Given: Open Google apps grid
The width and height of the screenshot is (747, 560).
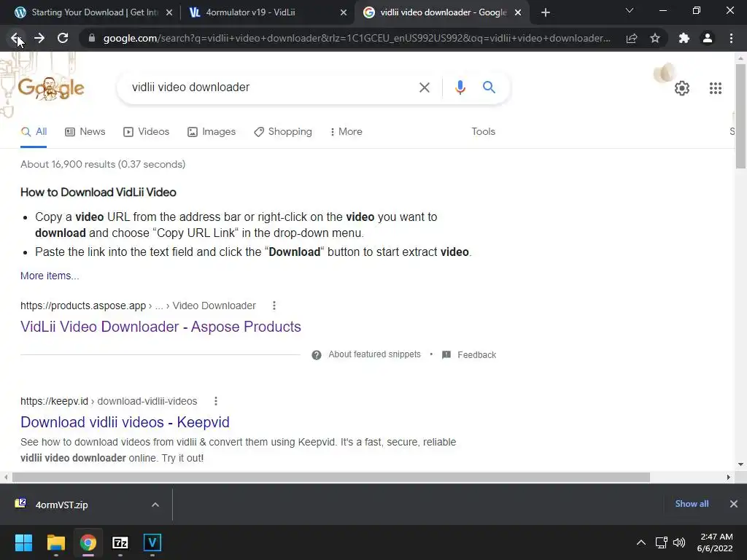Looking at the screenshot, I should pos(715,88).
